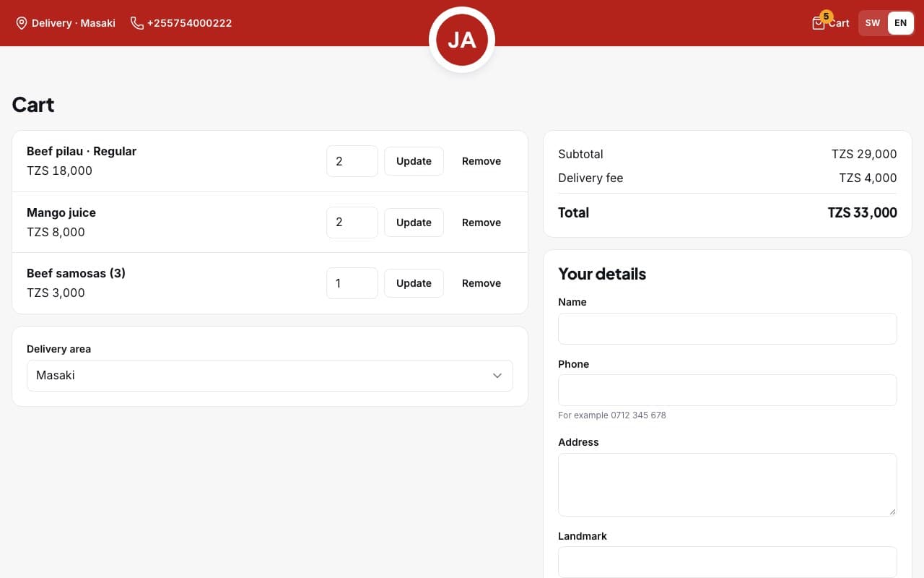Focus the Phone input field
The image size is (924, 578).
tap(728, 390)
